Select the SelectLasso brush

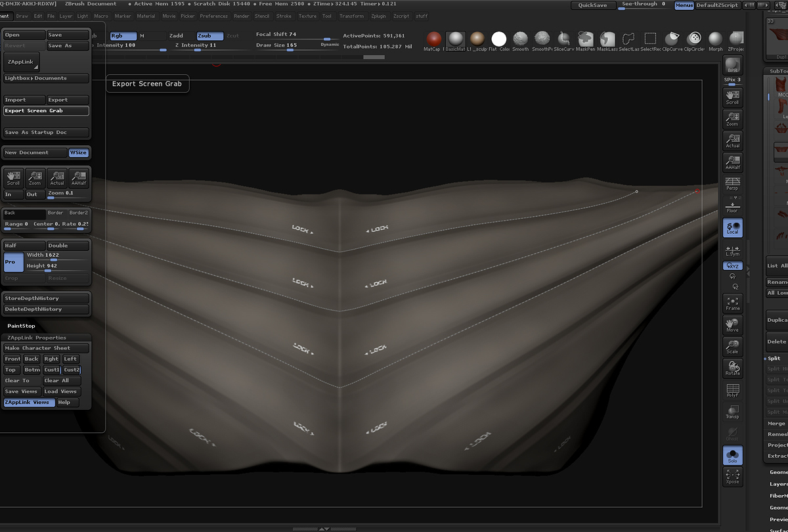pos(628,39)
